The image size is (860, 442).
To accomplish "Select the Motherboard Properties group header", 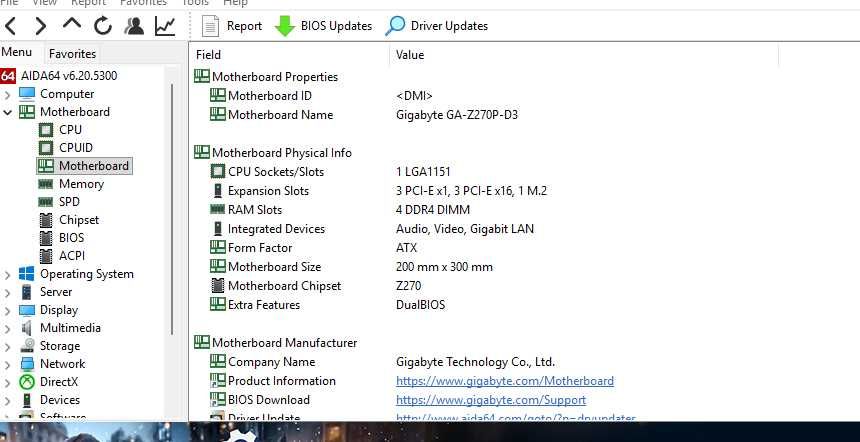I will pos(267,77).
